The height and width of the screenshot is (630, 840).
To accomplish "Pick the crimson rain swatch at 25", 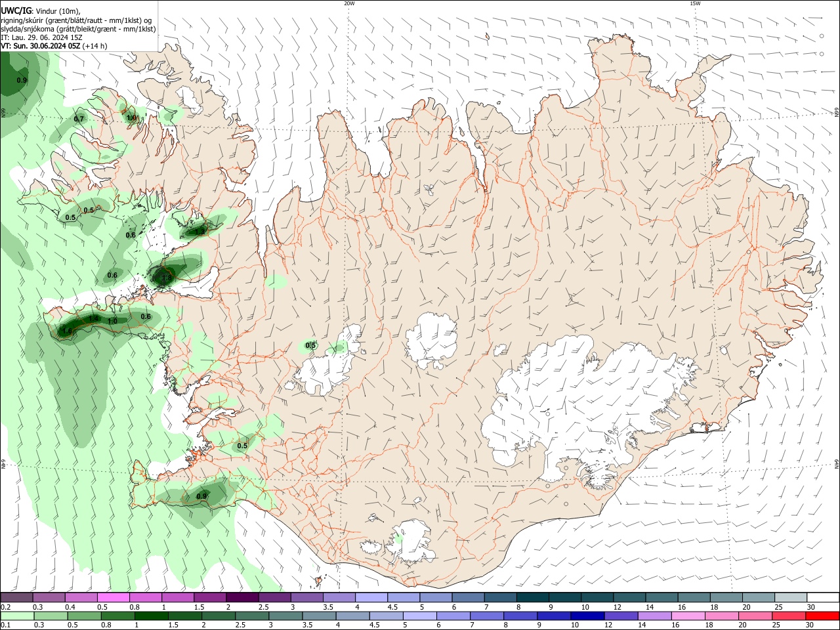I will [790, 616].
